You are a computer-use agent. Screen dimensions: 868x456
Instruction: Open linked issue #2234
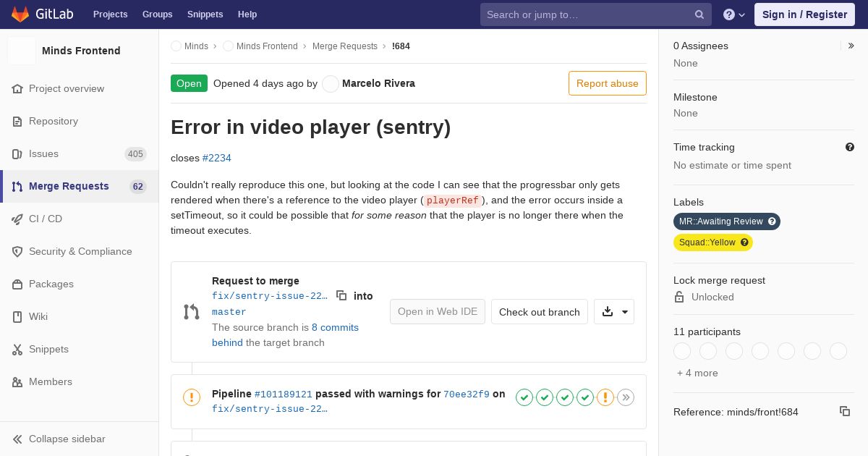click(217, 158)
